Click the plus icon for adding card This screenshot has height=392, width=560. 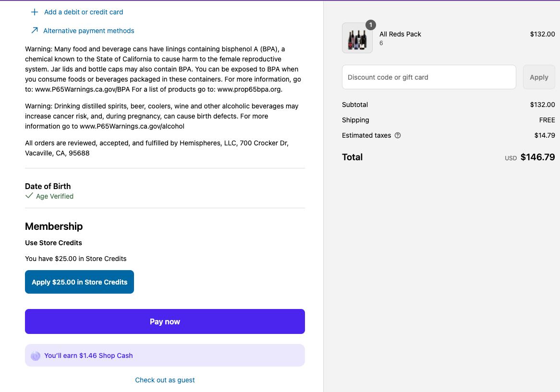click(35, 12)
